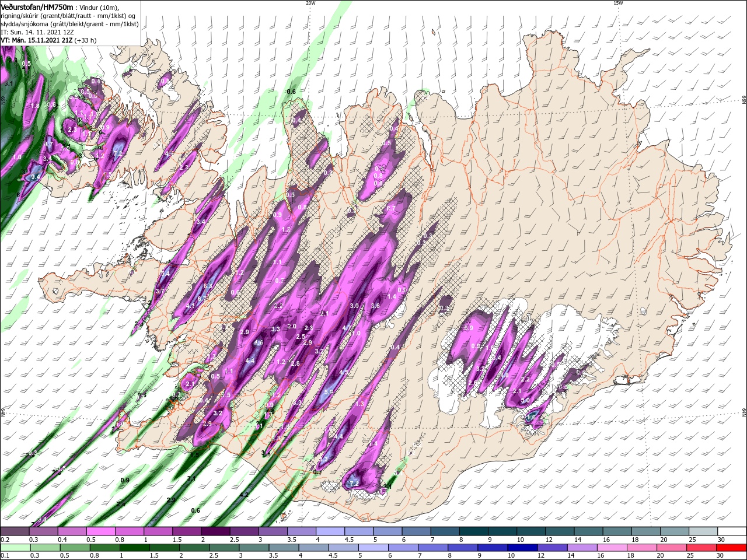Select upper scale swatch between 12 and 14
Viewport: 747px width, 560px height.
[x=560, y=531]
